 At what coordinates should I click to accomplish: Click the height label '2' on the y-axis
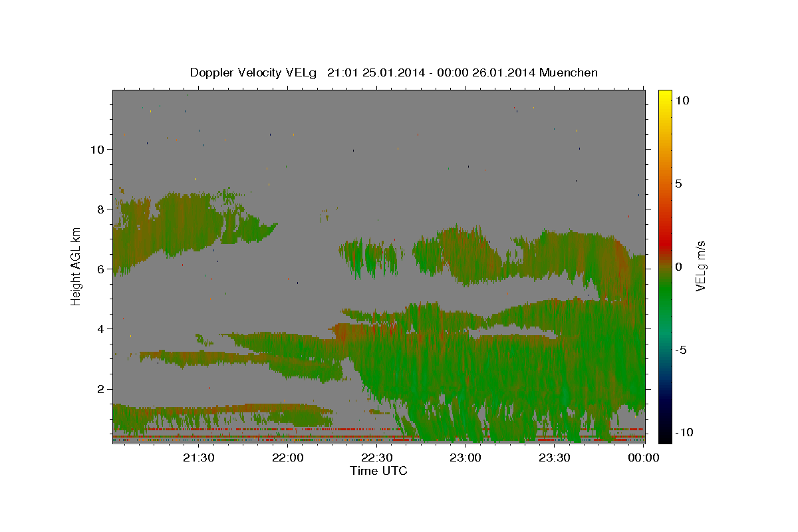tap(100, 389)
